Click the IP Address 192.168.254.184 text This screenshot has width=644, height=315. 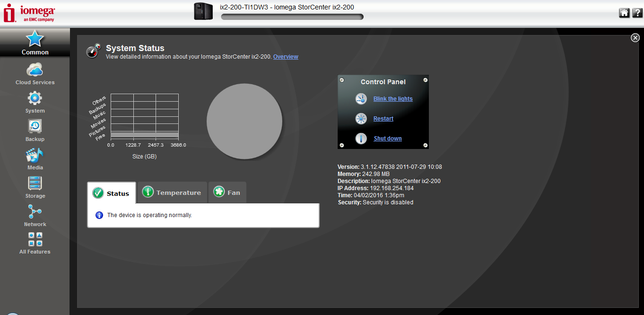375,188
